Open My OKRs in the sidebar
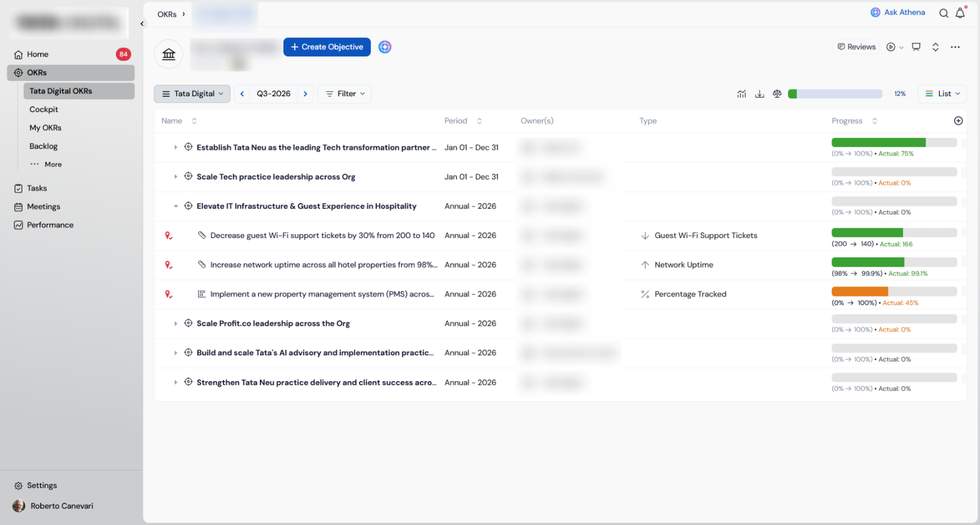The width and height of the screenshot is (980, 525). click(45, 128)
